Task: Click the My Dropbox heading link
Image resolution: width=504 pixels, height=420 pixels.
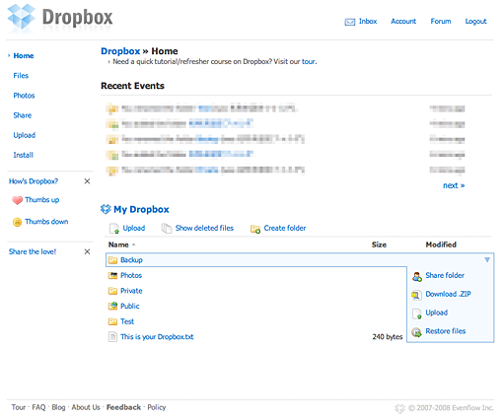Action: pyautogui.click(x=141, y=209)
